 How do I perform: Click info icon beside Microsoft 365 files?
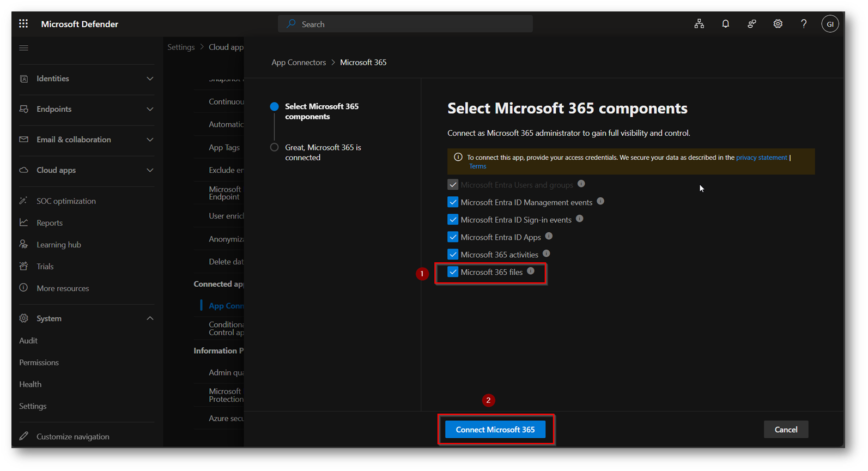pos(531,271)
